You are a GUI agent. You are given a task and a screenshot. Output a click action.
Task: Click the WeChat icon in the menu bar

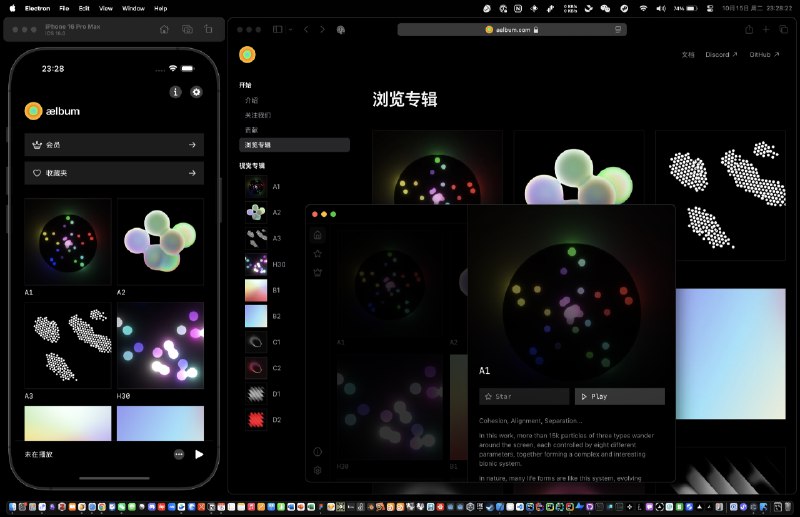point(605,8)
